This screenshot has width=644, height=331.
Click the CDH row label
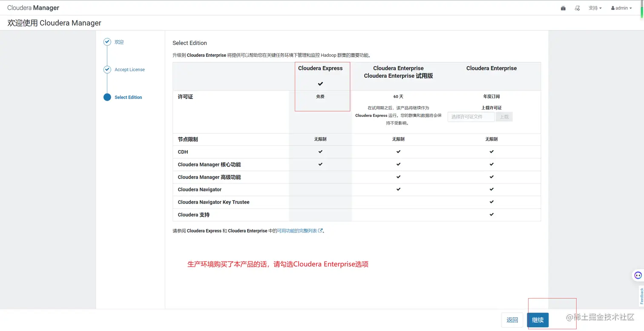pos(183,152)
